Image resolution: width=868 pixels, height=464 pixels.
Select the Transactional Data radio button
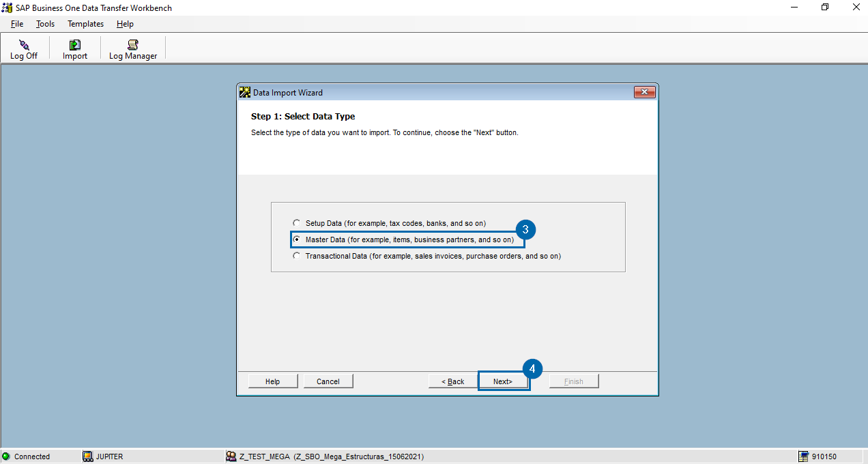click(x=296, y=256)
